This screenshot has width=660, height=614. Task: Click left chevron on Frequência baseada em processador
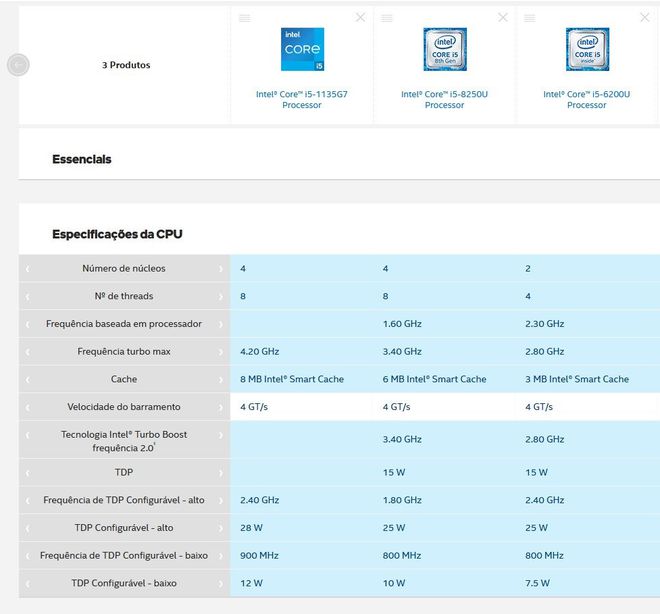click(27, 324)
